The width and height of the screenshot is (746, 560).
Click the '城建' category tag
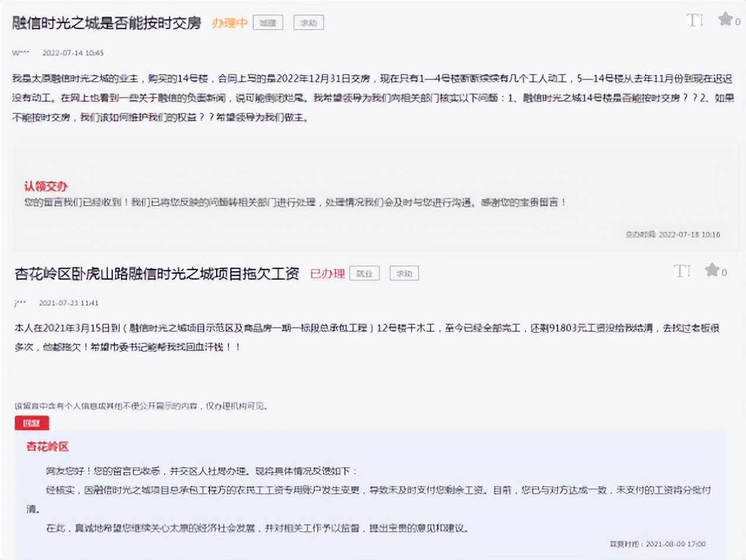(267, 22)
